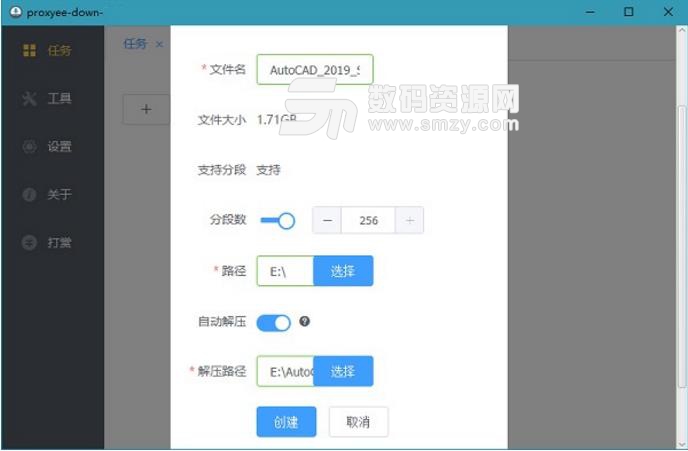This screenshot has width=688, height=451.
Task: Click the plus button to add task
Action: coord(146,109)
